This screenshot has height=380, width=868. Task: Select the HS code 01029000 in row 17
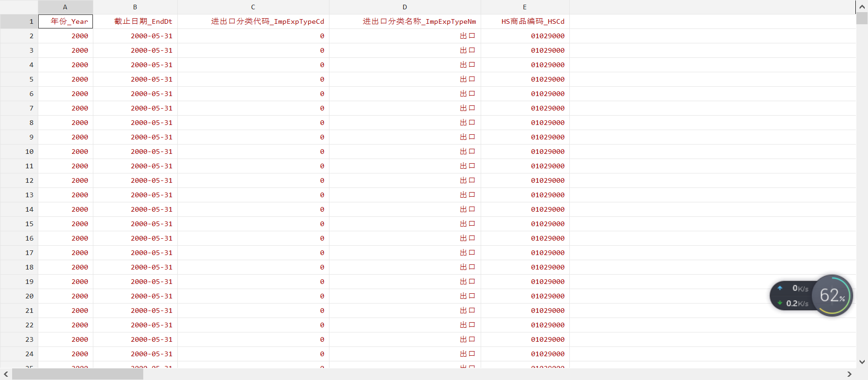pyautogui.click(x=525, y=253)
